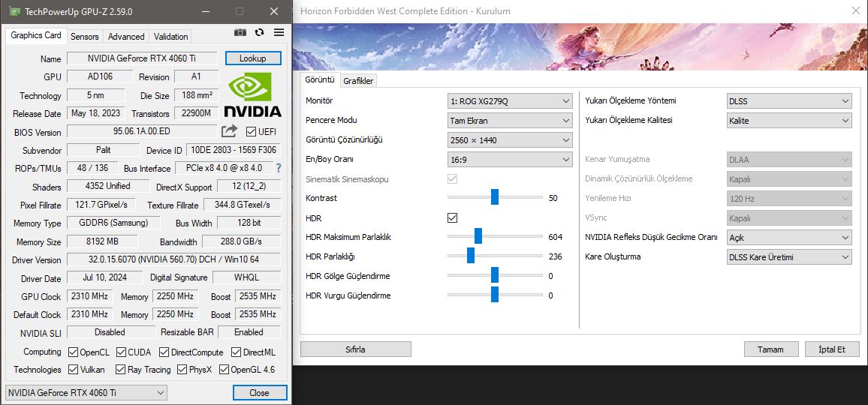Open the Monitör dropdown
868x405 pixels.
pos(510,101)
